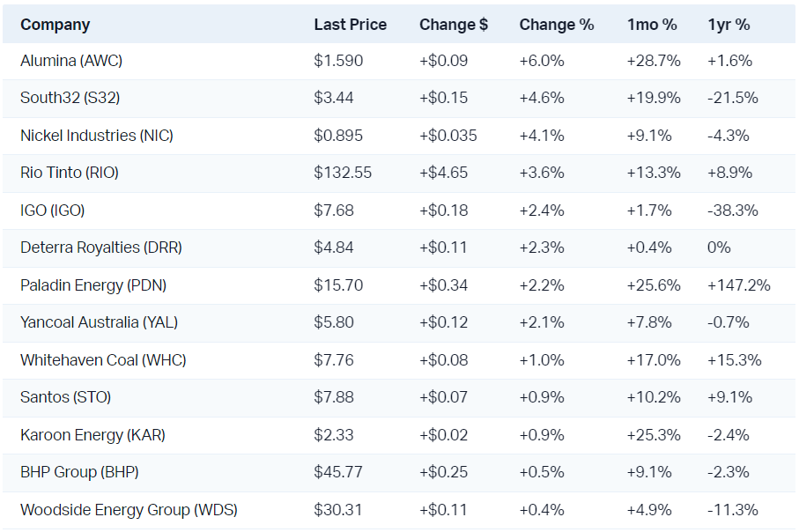Click BHP Group (BHP) name
This screenshot has height=532, width=799.
tap(79, 472)
